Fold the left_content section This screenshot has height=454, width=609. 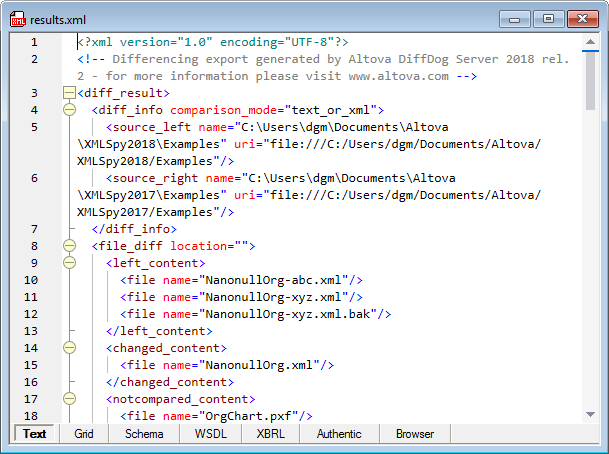pos(69,263)
